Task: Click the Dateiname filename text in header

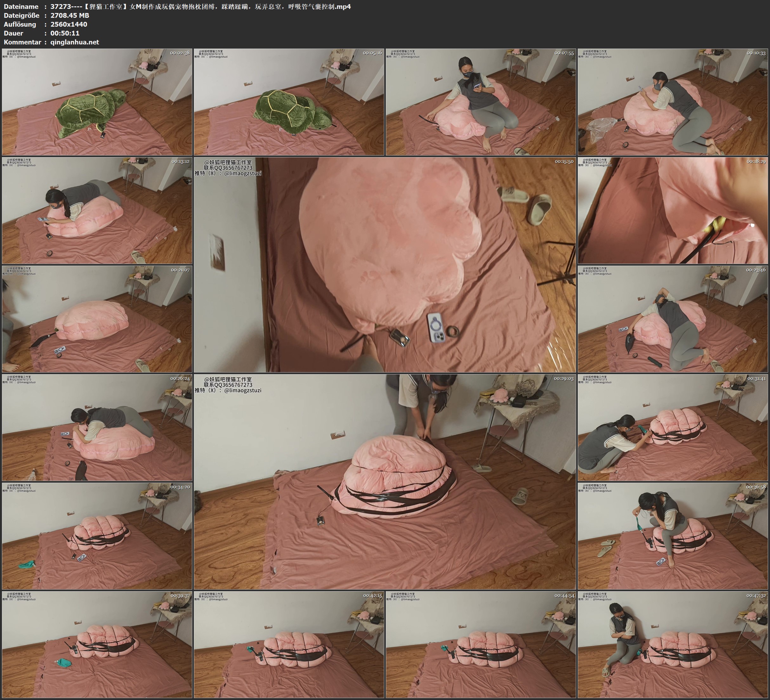Action: (200, 6)
